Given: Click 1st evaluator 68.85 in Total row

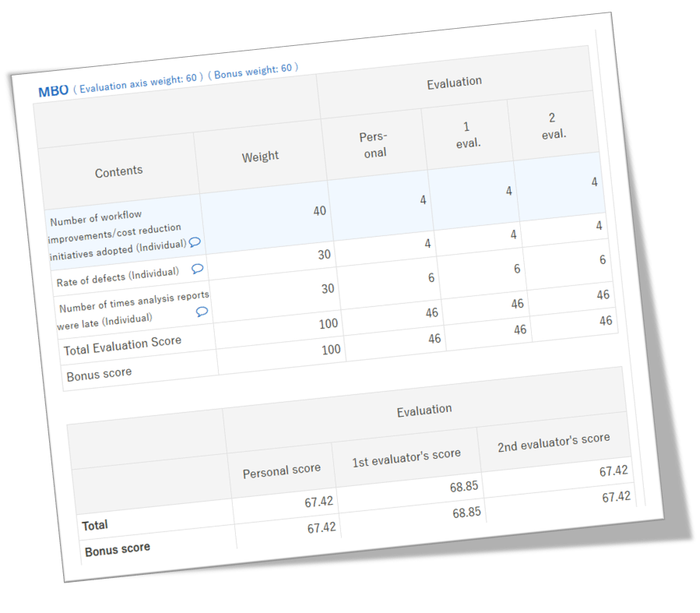Looking at the screenshot, I should [464, 487].
